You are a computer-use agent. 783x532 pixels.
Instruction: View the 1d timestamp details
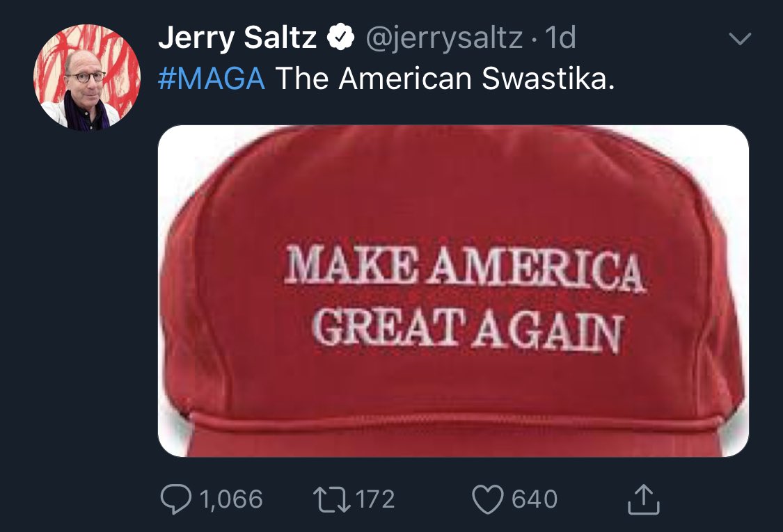click(x=560, y=38)
